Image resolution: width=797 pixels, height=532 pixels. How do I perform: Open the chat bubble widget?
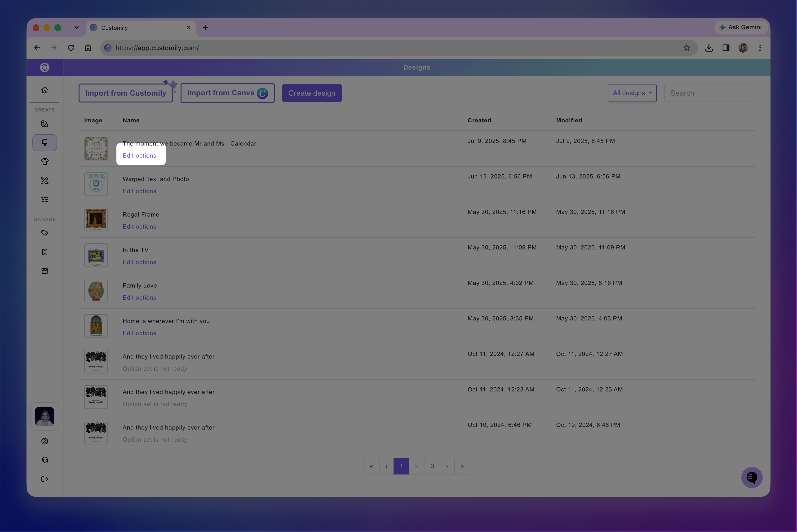click(752, 478)
